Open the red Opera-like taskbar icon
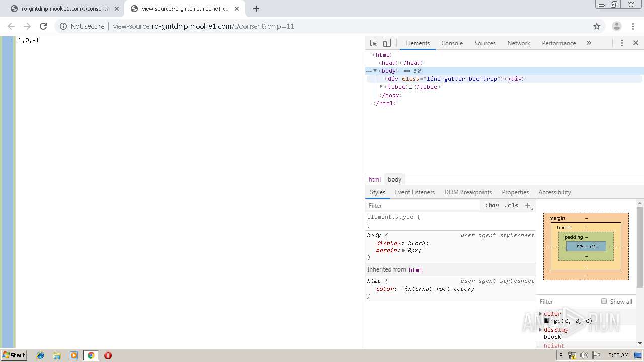This screenshot has width=644, height=362. pos(108,355)
